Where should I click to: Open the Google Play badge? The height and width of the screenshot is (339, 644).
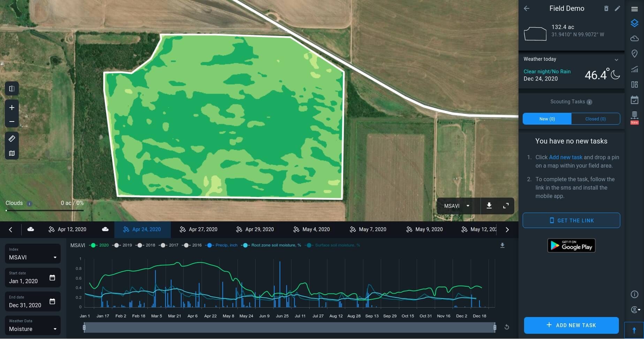click(x=571, y=245)
